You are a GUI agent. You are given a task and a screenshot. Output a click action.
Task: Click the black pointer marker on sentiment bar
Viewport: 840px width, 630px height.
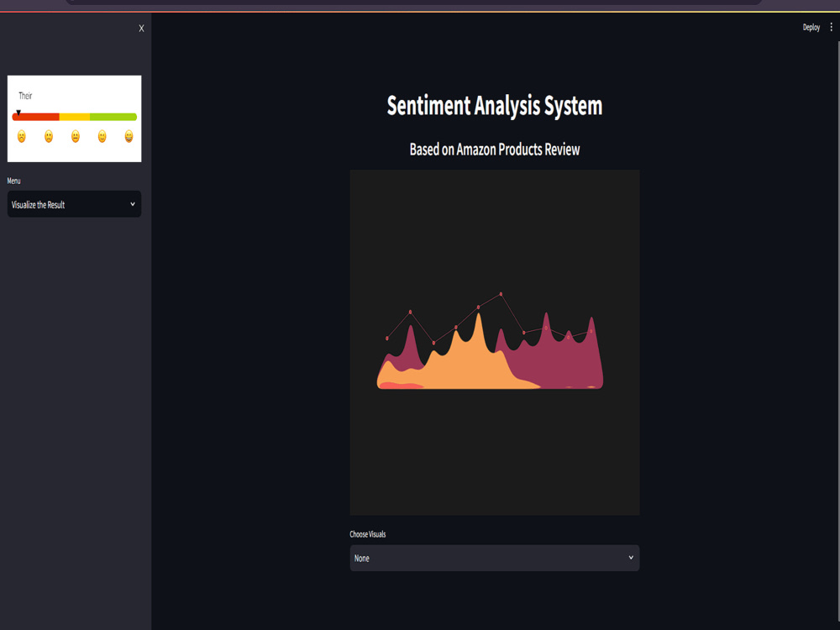pyautogui.click(x=18, y=113)
